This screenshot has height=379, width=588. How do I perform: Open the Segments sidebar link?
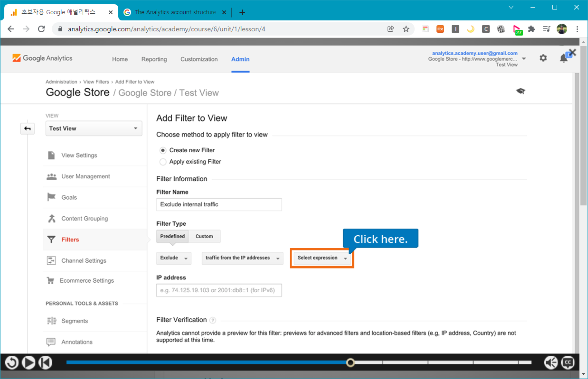(x=75, y=321)
